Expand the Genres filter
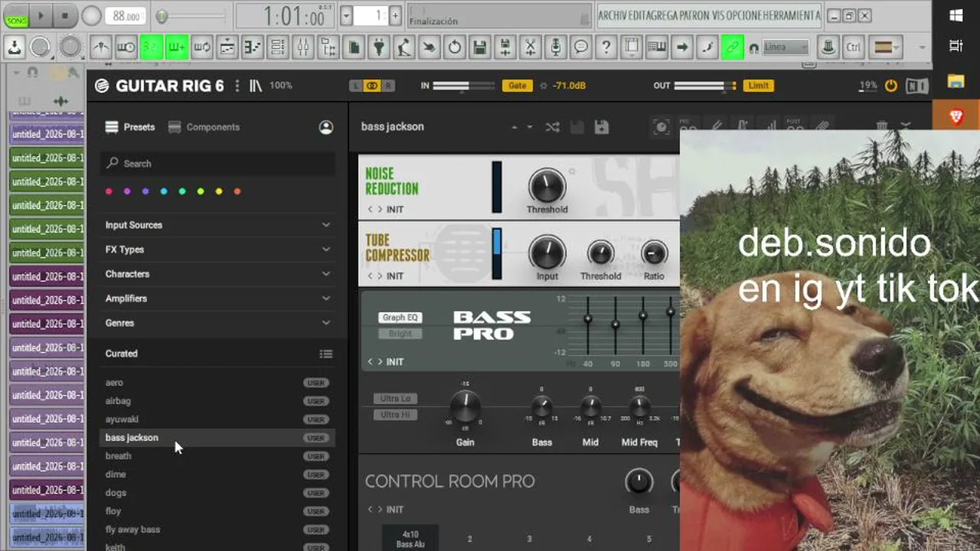The width and height of the screenshot is (980, 551). 217,323
